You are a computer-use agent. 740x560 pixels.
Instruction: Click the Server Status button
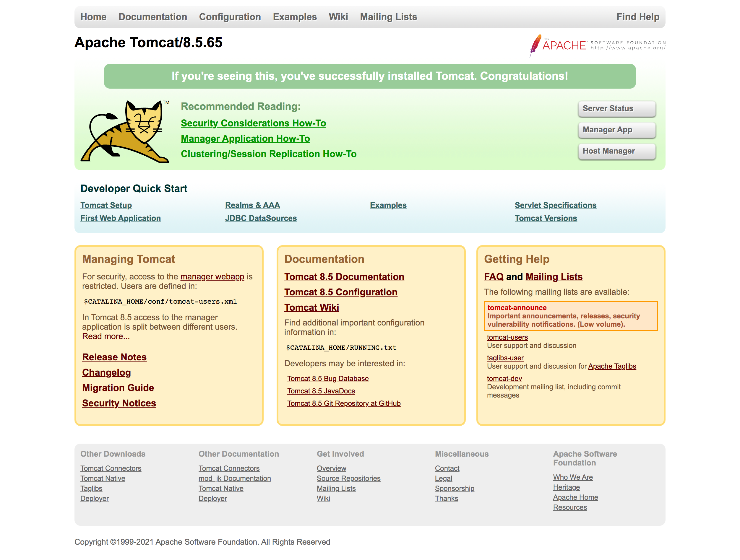[616, 108]
